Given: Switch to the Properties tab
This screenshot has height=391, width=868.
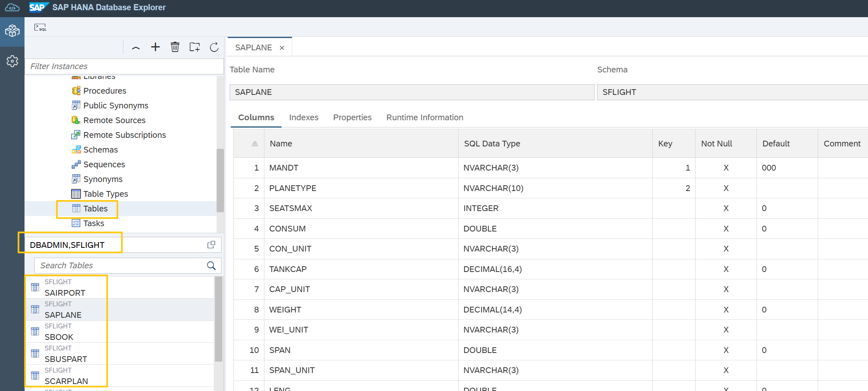Looking at the screenshot, I should click(352, 117).
